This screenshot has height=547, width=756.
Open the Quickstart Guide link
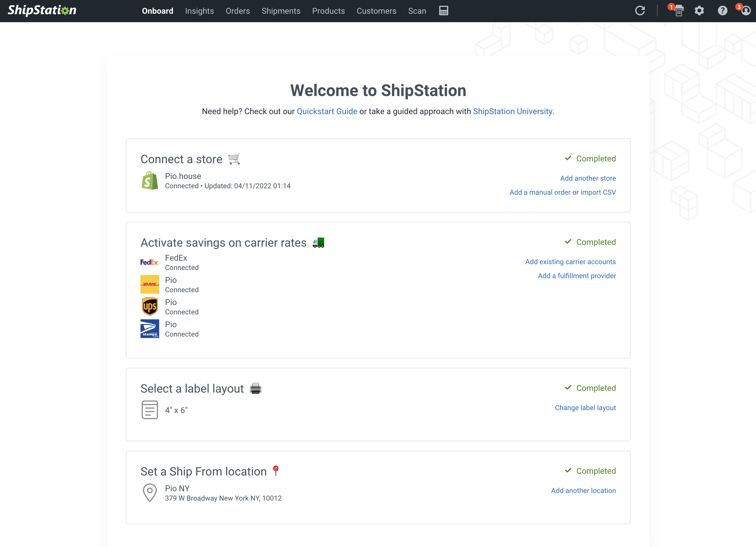327,111
